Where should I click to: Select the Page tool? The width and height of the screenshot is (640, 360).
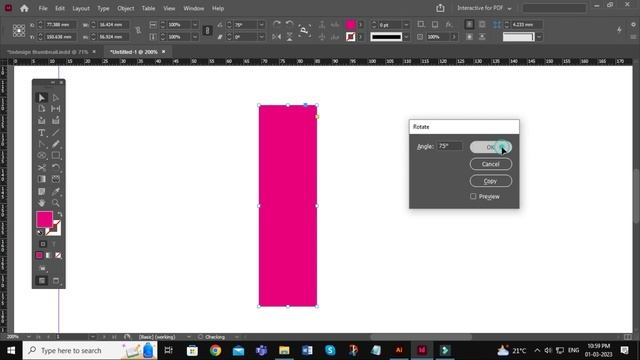tap(42, 109)
